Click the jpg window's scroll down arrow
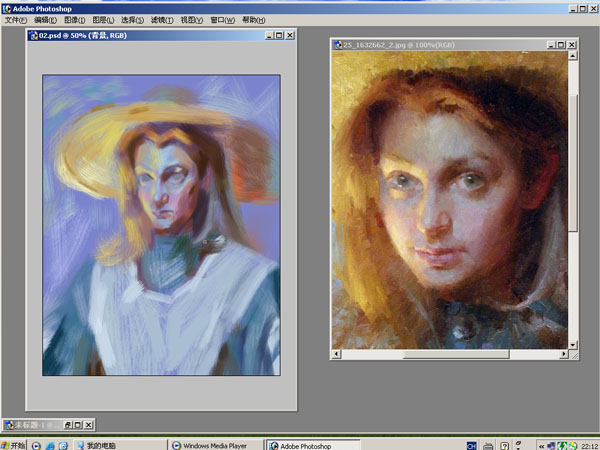The width and height of the screenshot is (600, 450). coord(572,345)
